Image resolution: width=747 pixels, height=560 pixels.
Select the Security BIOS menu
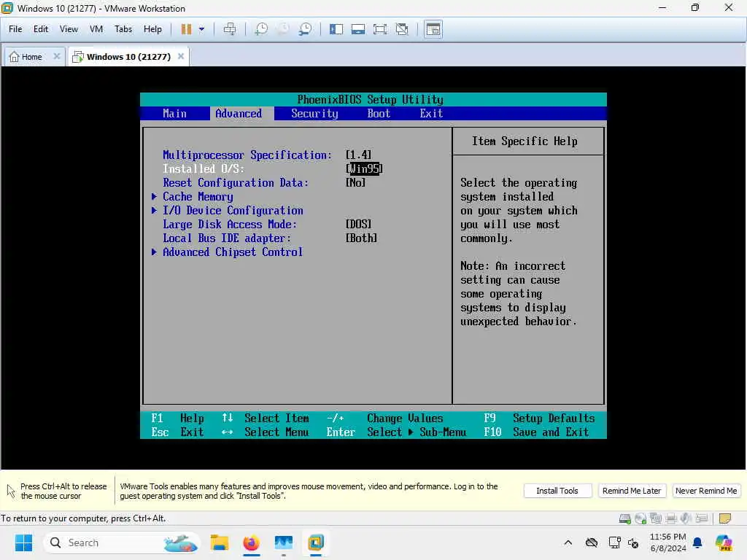(x=314, y=113)
